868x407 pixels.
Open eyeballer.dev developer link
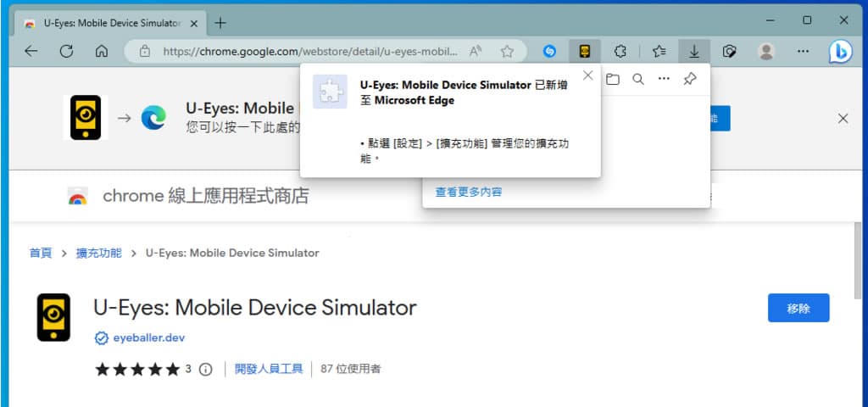149,337
